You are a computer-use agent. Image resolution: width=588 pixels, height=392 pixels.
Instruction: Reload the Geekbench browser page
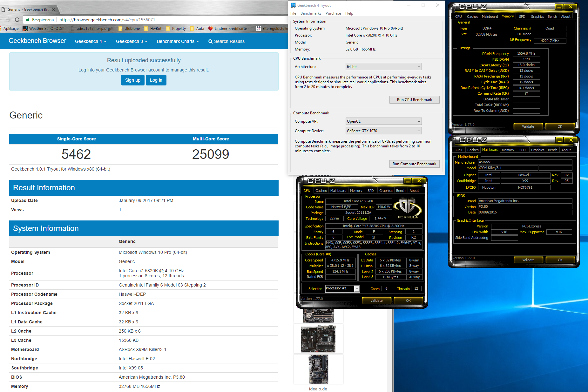point(17,20)
